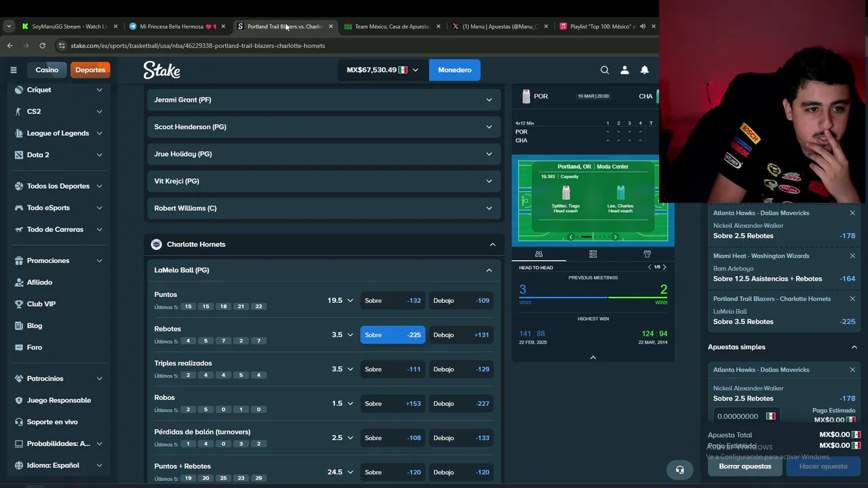Image resolution: width=868 pixels, height=488 pixels.
Task: Collapse LaMelo Ball (PG) markets
Action: [488, 270]
